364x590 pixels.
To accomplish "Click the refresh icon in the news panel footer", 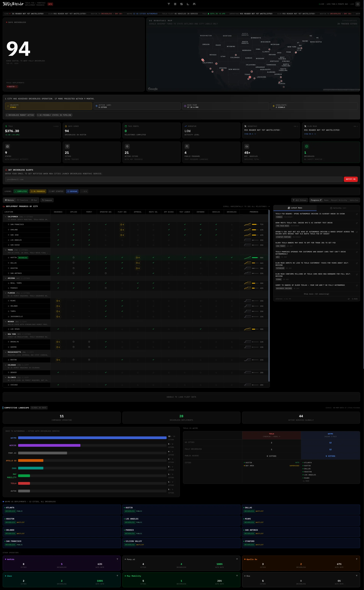I will [x=349, y=299].
